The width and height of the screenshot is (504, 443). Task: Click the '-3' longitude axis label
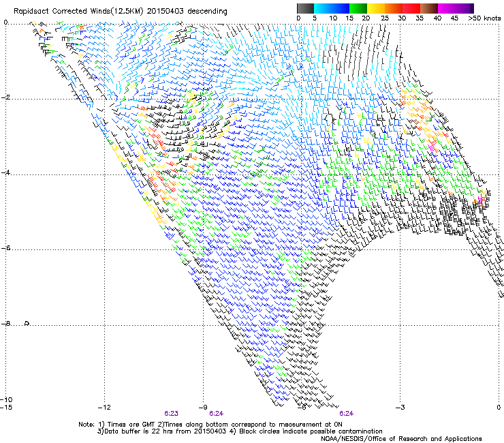point(400,408)
